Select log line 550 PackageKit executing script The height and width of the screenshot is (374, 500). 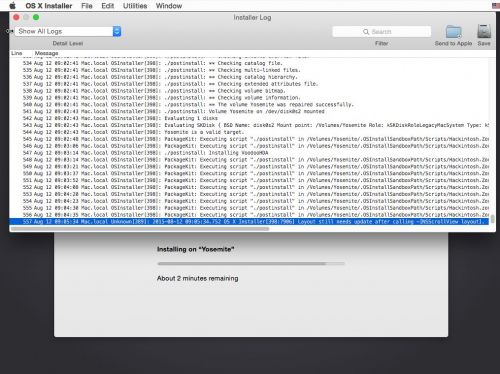[249, 173]
